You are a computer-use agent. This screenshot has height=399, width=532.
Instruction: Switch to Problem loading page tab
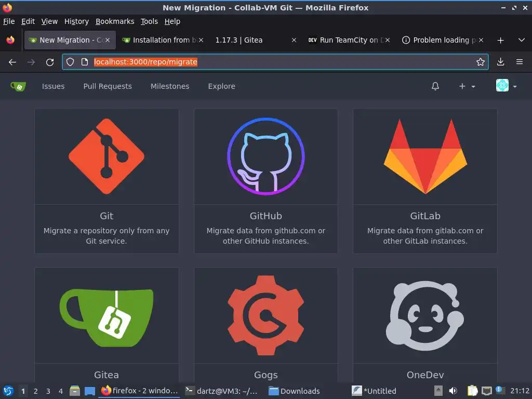(x=442, y=40)
